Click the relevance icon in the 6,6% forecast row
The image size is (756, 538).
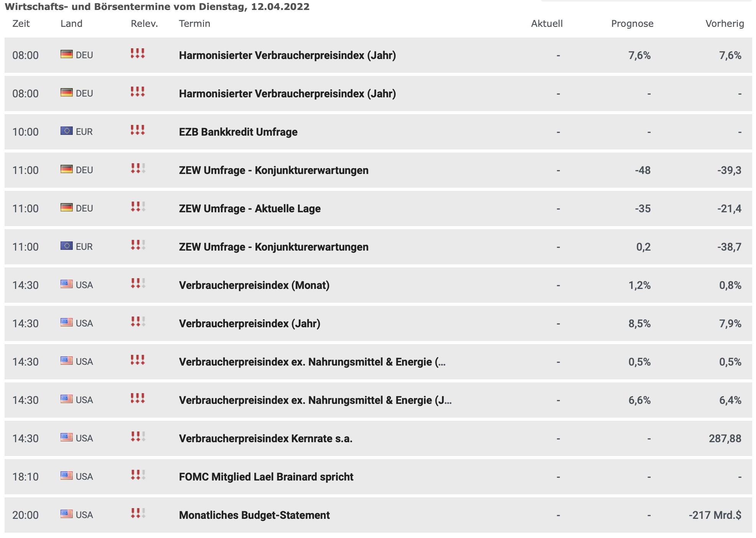coord(138,398)
